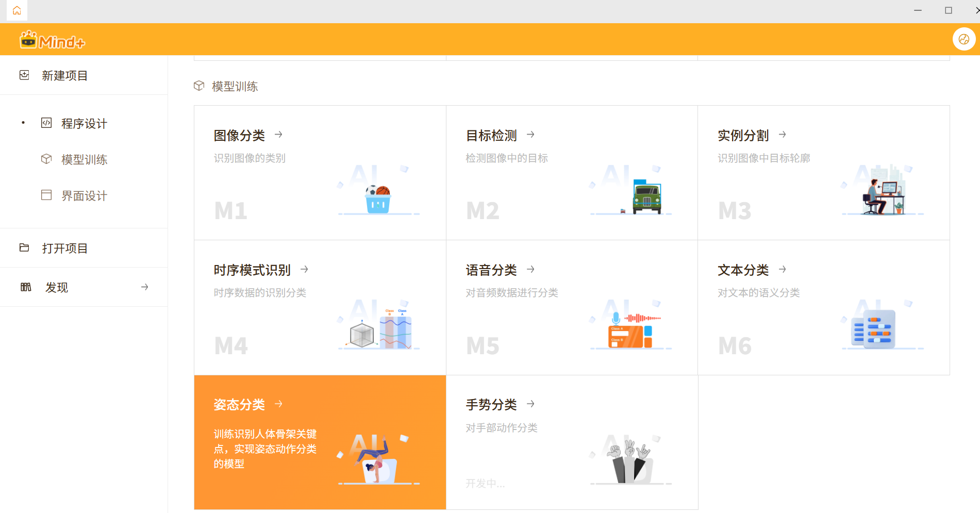Click the 新建项目 new project icon
Viewport: 980px width, 513px height.
coord(24,75)
